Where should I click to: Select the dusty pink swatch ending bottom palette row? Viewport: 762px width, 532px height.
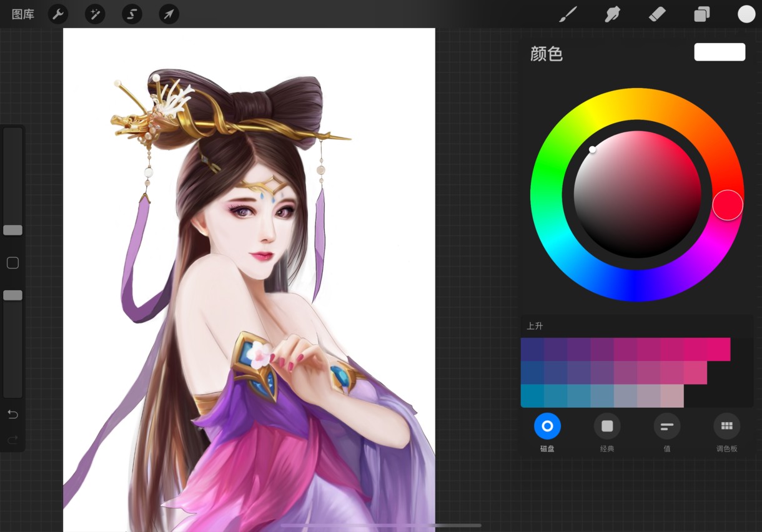[x=672, y=396]
